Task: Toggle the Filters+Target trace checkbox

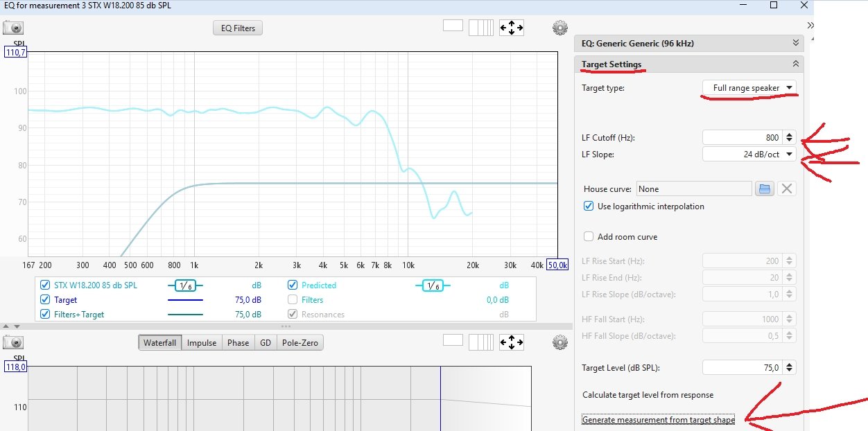Action: pyautogui.click(x=45, y=315)
